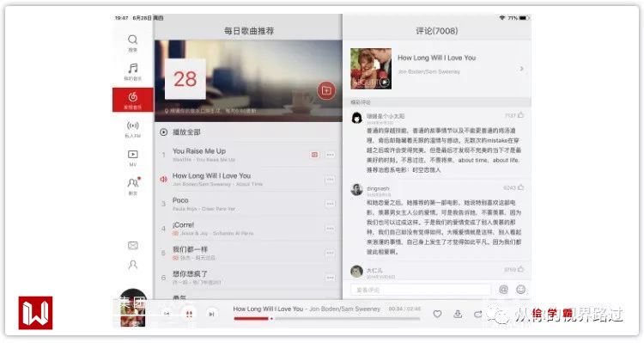
Task: Open the Private FM radio icon
Action: [x=132, y=126]
